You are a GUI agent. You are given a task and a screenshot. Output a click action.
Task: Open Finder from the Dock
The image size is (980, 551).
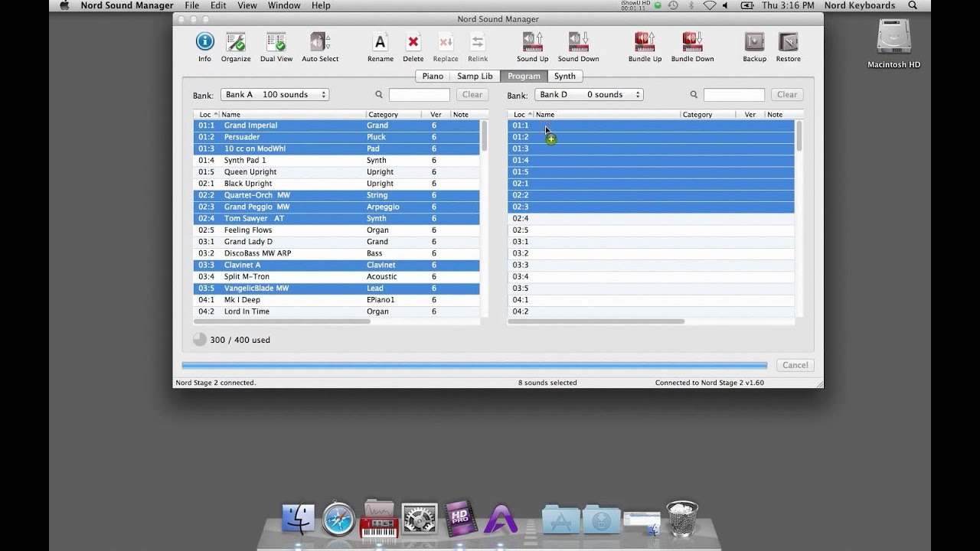299,519
